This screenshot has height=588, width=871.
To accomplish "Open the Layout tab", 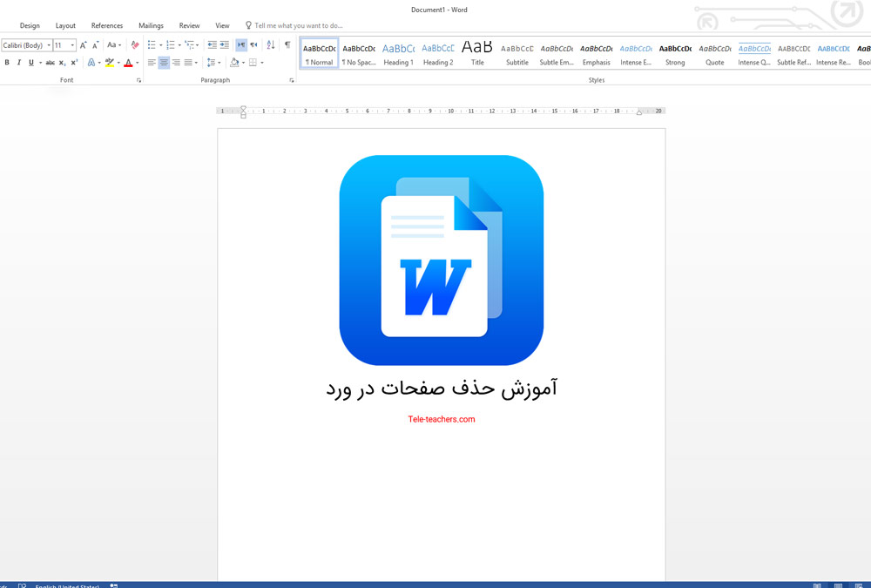I will click(x=65, y=25).
